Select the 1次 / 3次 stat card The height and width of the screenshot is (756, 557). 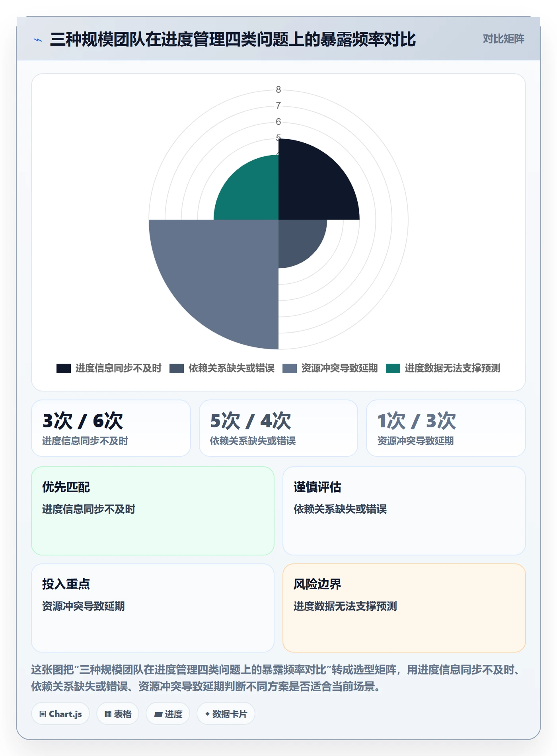pyautogui.click(x=446, y=428)
